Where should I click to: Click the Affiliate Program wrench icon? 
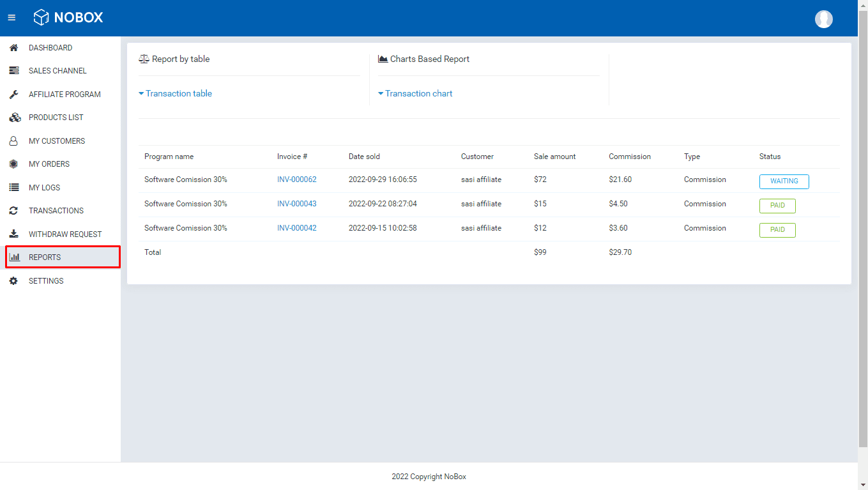13,94
